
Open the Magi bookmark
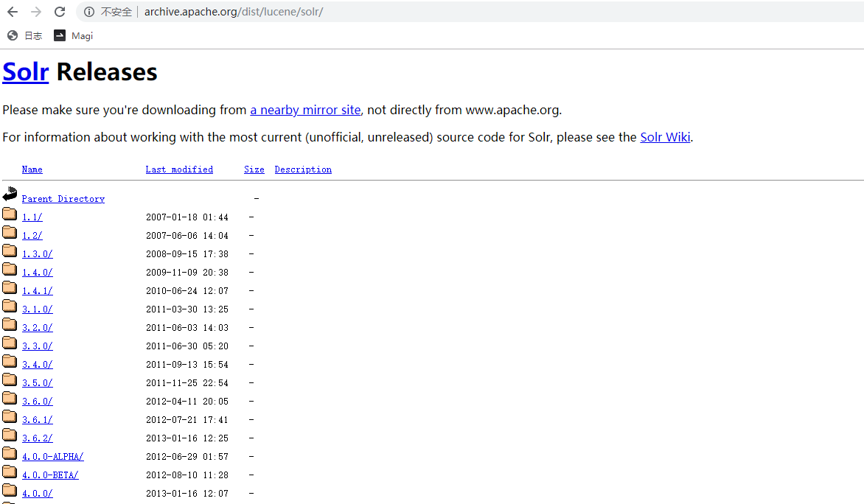tap(73, 36)
